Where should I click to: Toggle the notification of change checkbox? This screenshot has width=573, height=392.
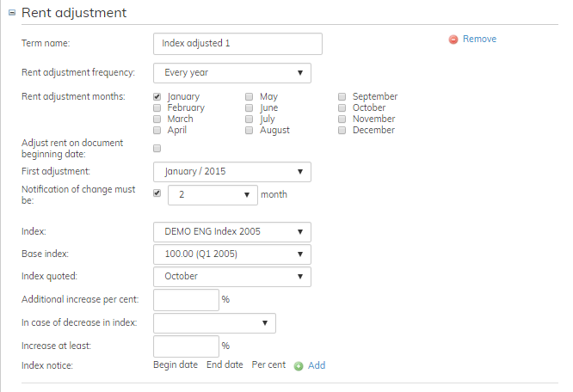157,193
